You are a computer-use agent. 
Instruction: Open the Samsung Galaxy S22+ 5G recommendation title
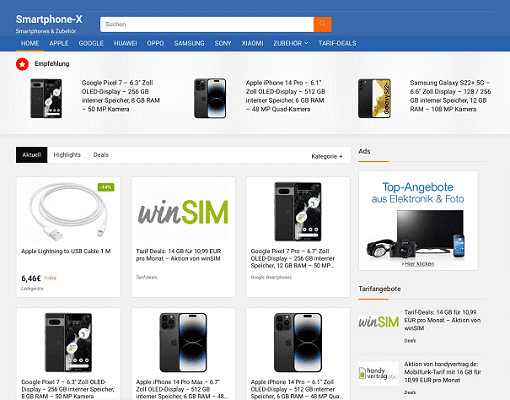(450, 96)
